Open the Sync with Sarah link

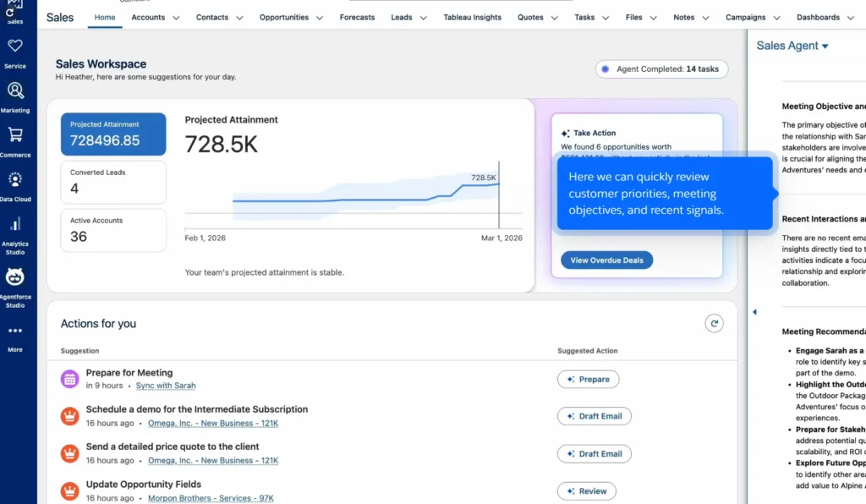[165, 385]
